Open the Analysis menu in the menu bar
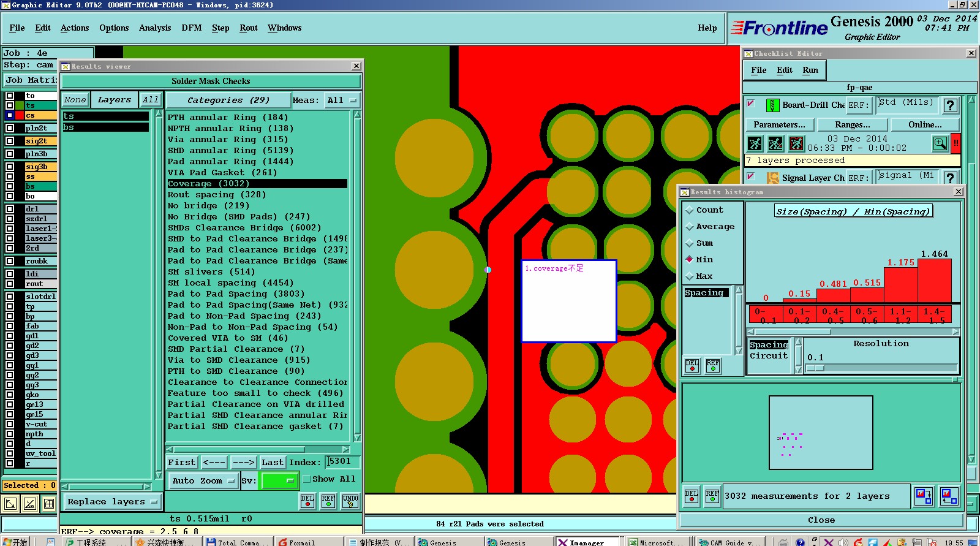980x546 pixels. [x=154, y=28]
